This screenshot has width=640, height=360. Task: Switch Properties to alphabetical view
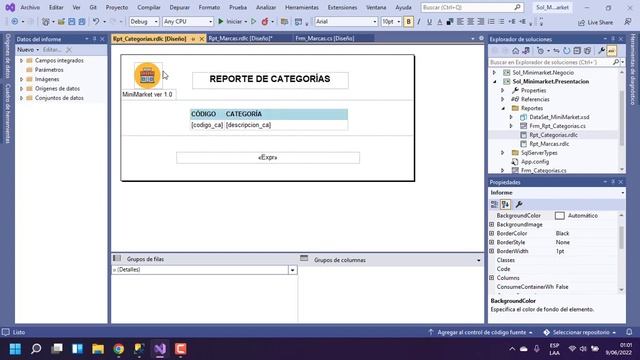pyautogui.click(x=505, y=204)
